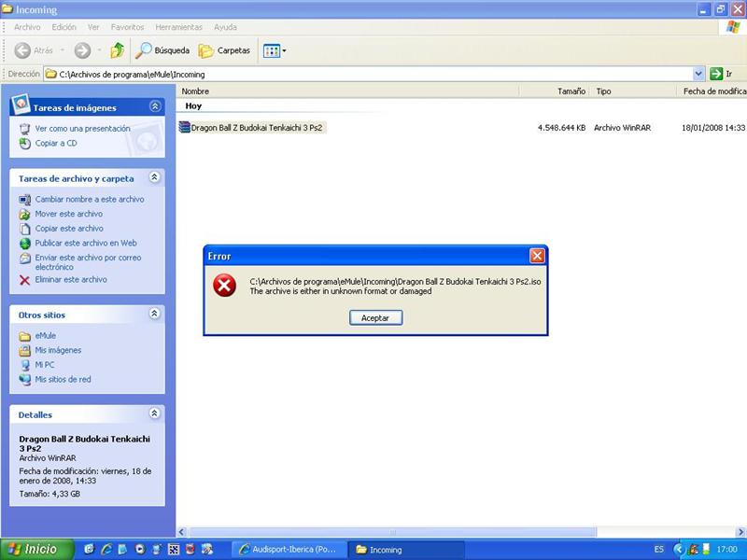This screenshot has width=747, height=560.
Task: Click the envelope icon beside Enviar por correo
Action: coord(25,259)
